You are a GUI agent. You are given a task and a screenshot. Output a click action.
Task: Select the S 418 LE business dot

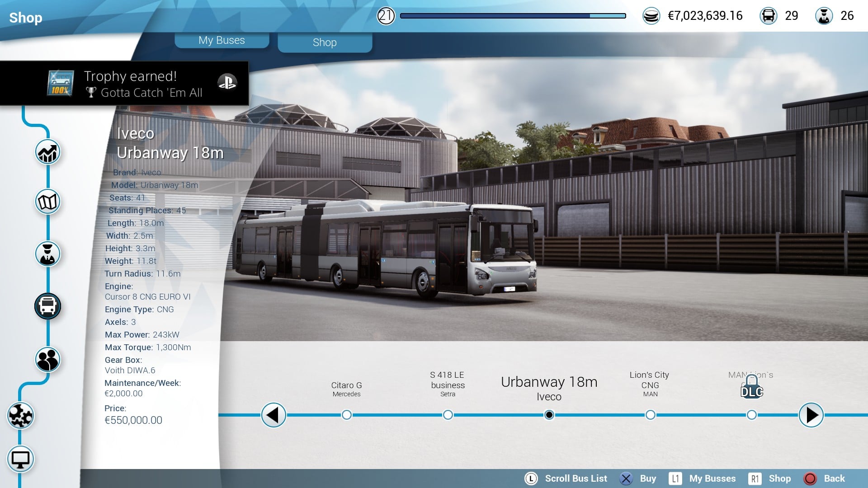point(448,415)
